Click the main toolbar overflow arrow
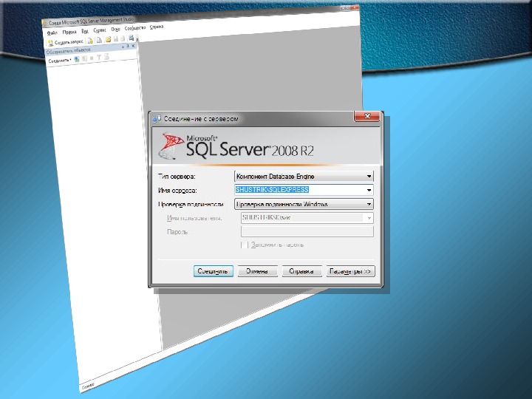 point(137,39)
